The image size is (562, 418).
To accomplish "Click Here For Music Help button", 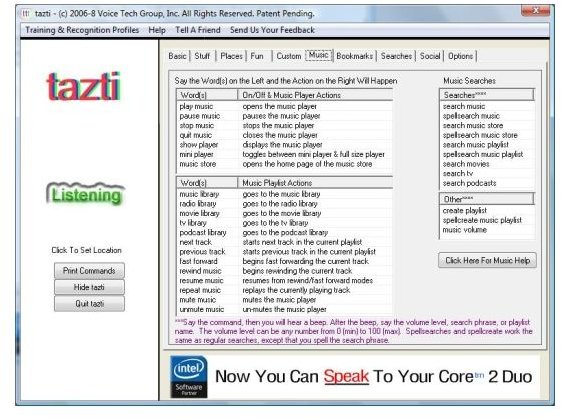I will (487, 260).
